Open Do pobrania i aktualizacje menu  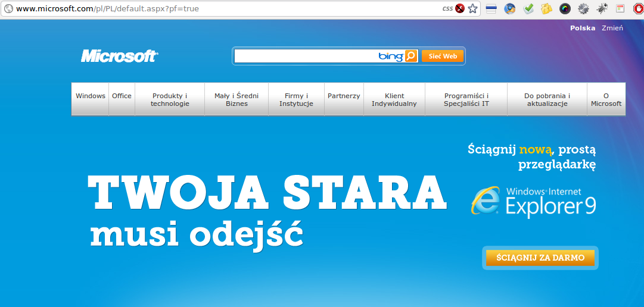point(547,99)
